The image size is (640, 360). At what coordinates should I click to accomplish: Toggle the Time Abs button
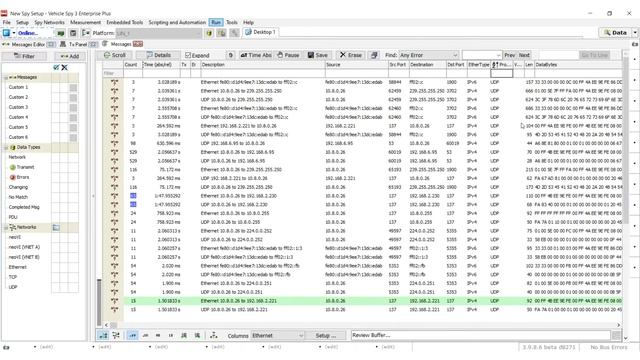(256, 55)
